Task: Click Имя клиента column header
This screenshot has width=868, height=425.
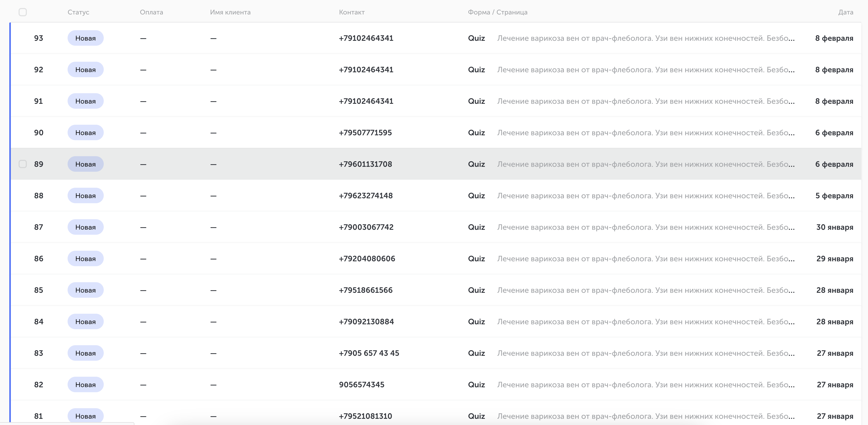Action: (230, 12)
